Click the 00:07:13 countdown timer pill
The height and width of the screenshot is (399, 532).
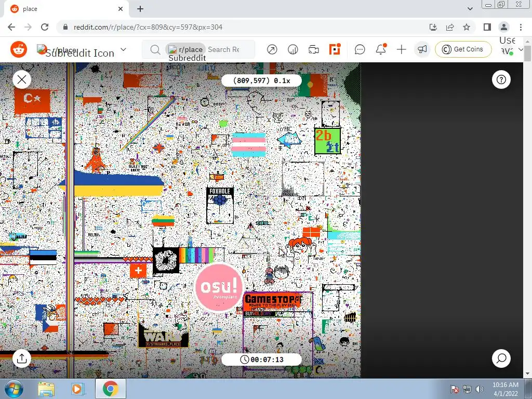[x=261, y=360]
